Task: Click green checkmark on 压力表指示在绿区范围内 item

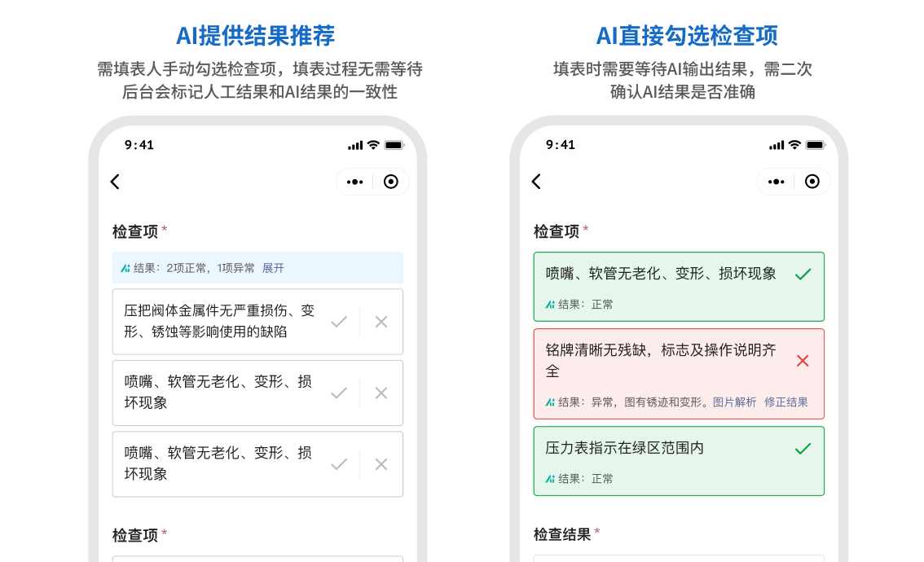Action: tap(803, 449)
